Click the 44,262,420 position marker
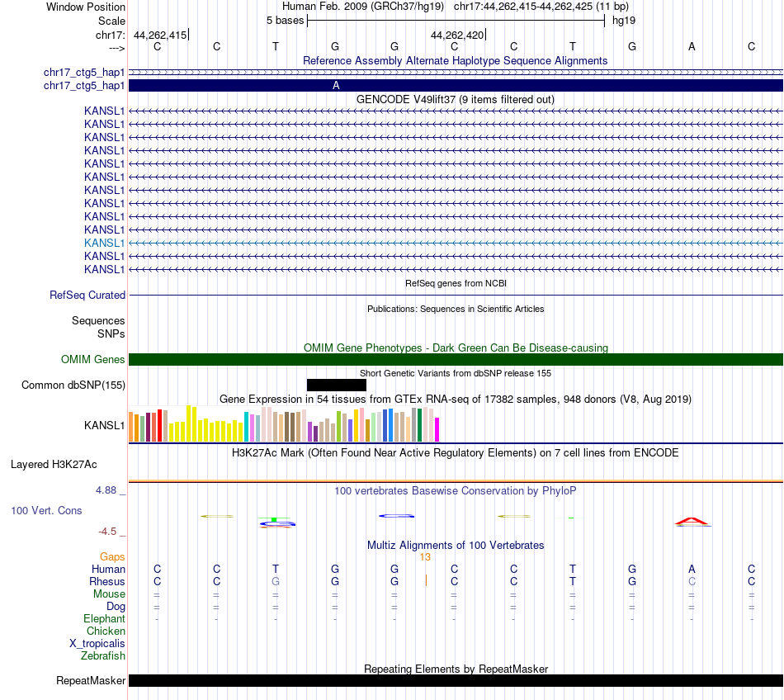 click(x=457, y=35)
